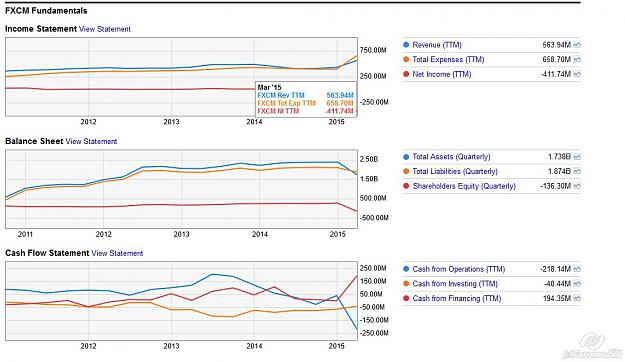Click orange dot next to Total Liabilities (Quarterly)

pyautogui.click(x=406, y=171)
